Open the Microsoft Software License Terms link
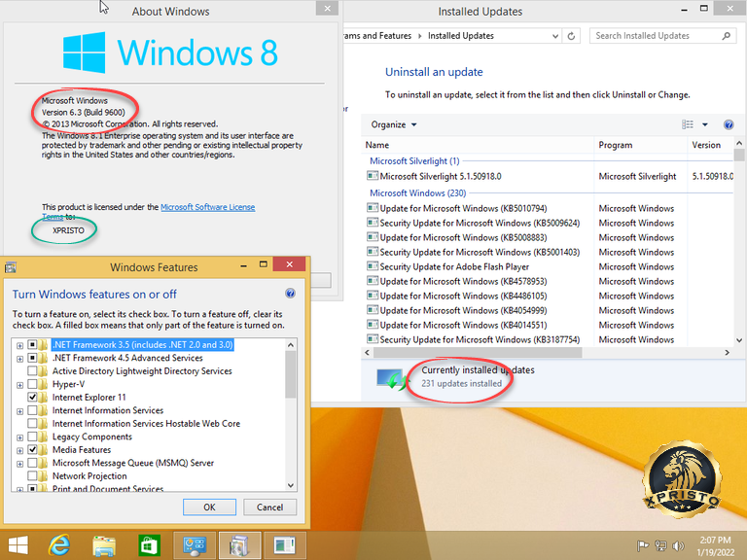Viewport: 747px width, 560px height. (208, 207)
